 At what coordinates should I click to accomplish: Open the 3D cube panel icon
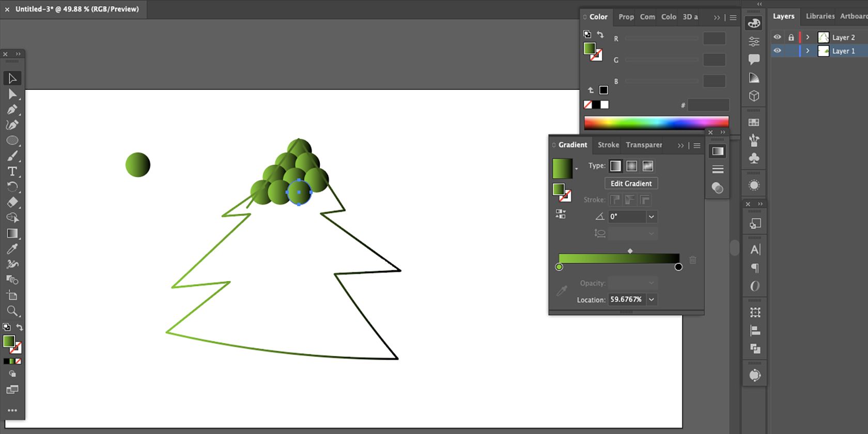(754, 96)
